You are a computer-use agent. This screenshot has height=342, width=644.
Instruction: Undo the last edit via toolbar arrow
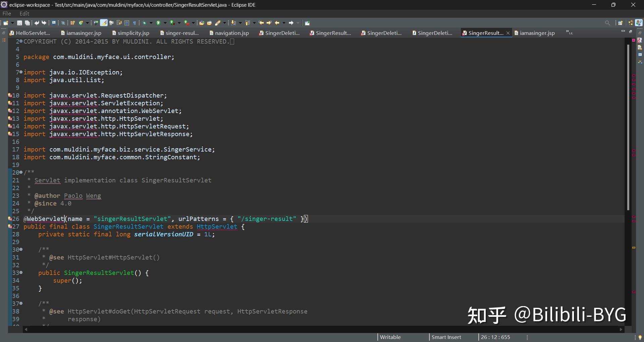point(37,23)
